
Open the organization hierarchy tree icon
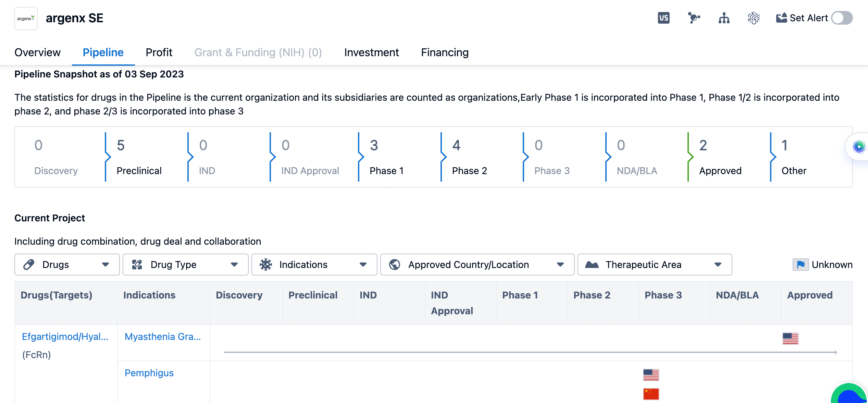click(724, 18)
